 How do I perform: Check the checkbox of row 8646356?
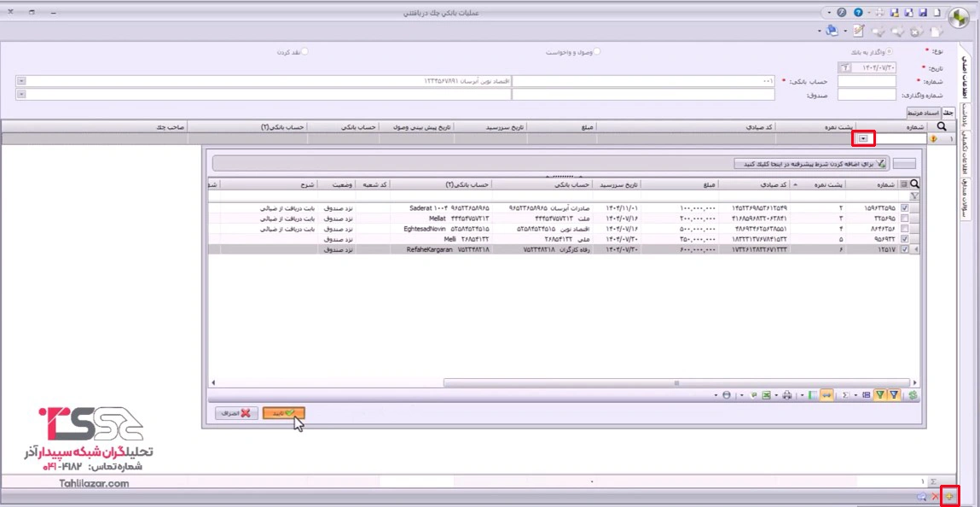905,228
